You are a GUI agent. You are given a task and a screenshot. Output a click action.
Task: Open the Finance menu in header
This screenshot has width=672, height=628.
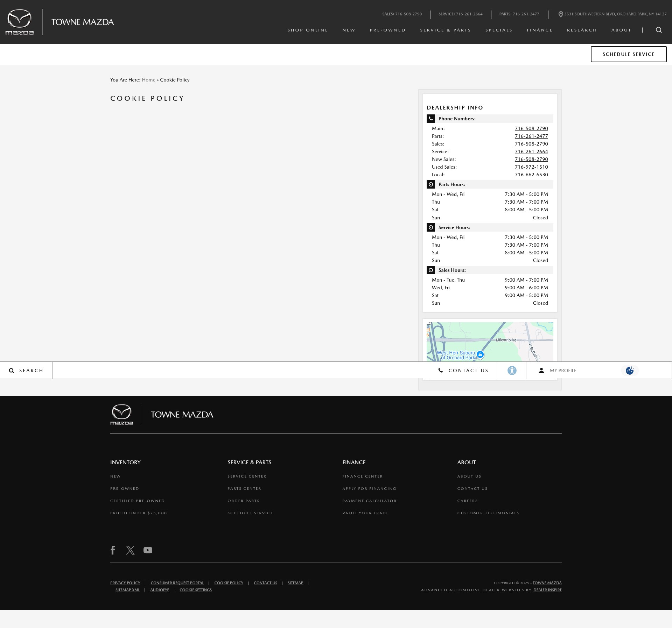coord(540,30)
